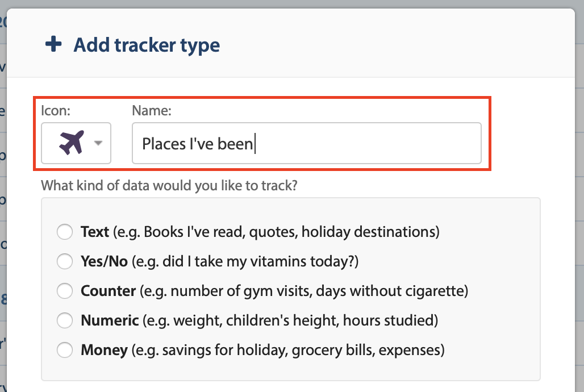Click the 'Counter' label text
Image resolution: width=584 pixels, height=392 pixels.
109,291
